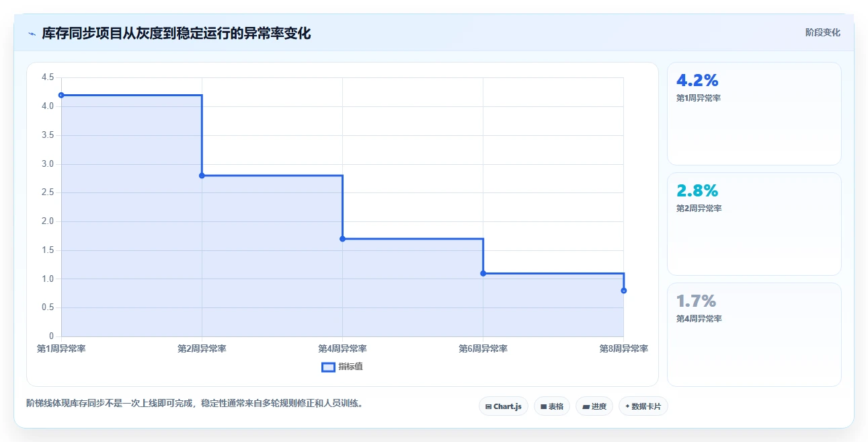
Task: Click the chart title 库存同步项目从灰度到稳定运行的异常率变化
Action: [x=176, y=34]
